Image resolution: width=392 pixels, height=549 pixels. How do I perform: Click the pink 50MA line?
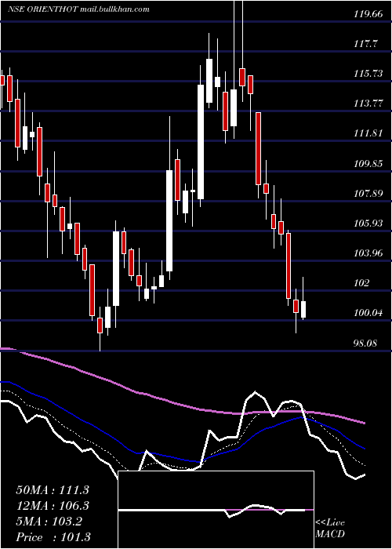[x=182, y=405]
